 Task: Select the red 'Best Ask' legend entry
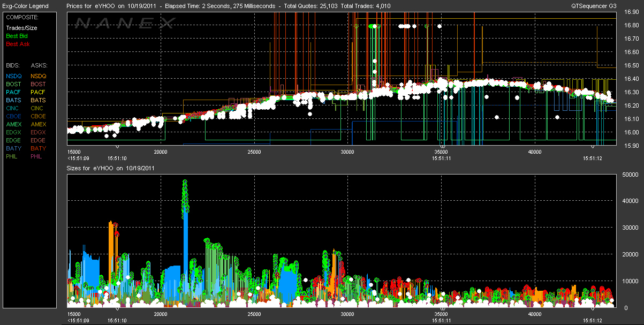18,44
